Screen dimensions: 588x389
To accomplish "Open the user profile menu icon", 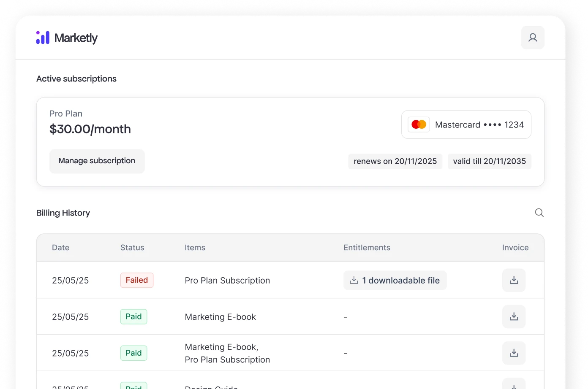I will (533, 38).
